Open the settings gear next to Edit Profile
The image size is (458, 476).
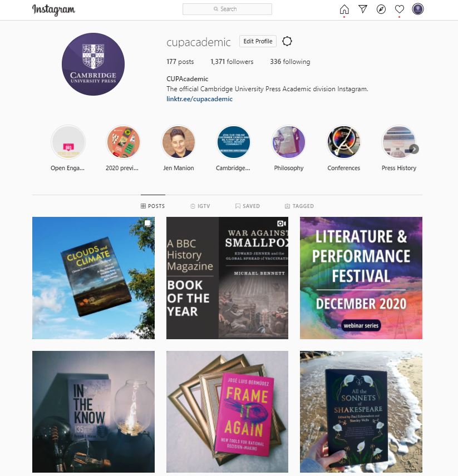coord(287,41)
